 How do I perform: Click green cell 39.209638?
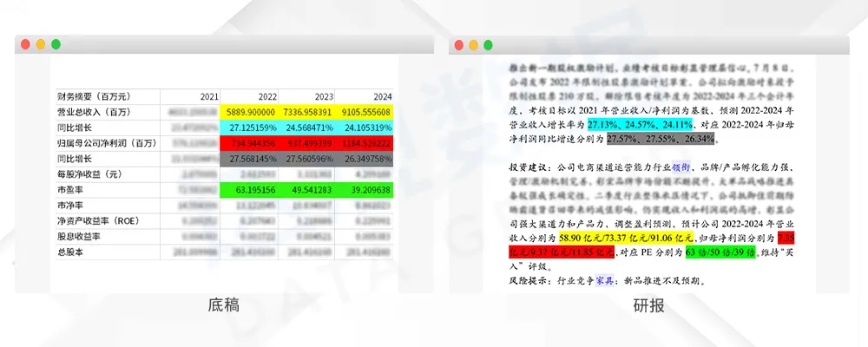[365, 190]
